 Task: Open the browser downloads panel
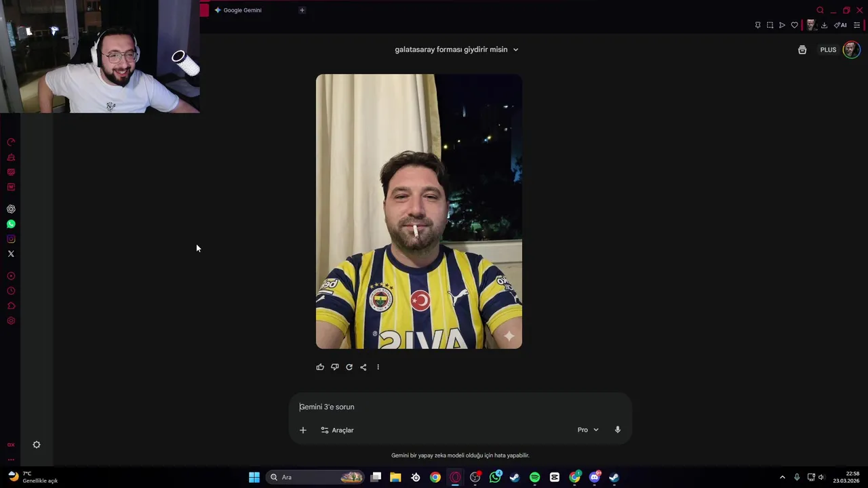pyautogui.click(x=824, y=25)
